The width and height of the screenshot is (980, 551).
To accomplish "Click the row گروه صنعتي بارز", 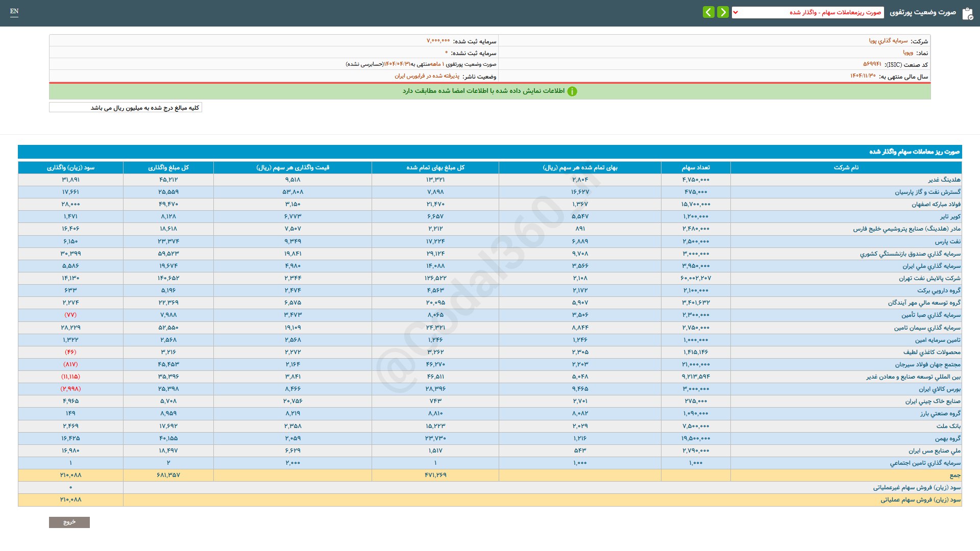I will click(940, 413).
